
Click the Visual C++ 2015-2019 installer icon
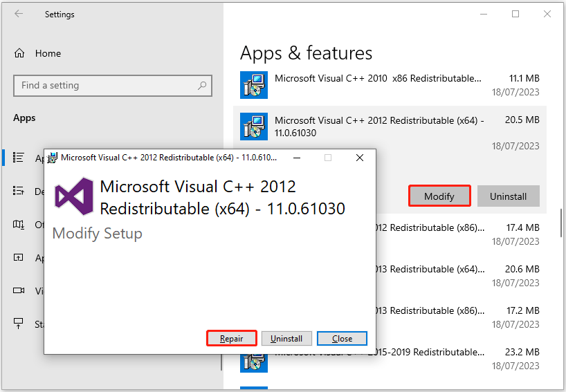coord(254,364)
